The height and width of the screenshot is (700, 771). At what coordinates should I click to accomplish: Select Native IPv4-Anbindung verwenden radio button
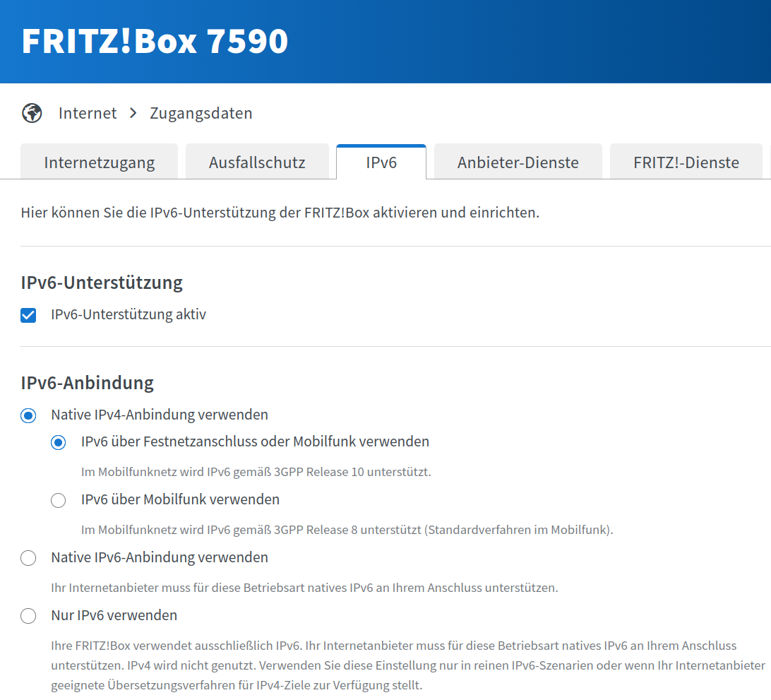[x=28, y=415]
